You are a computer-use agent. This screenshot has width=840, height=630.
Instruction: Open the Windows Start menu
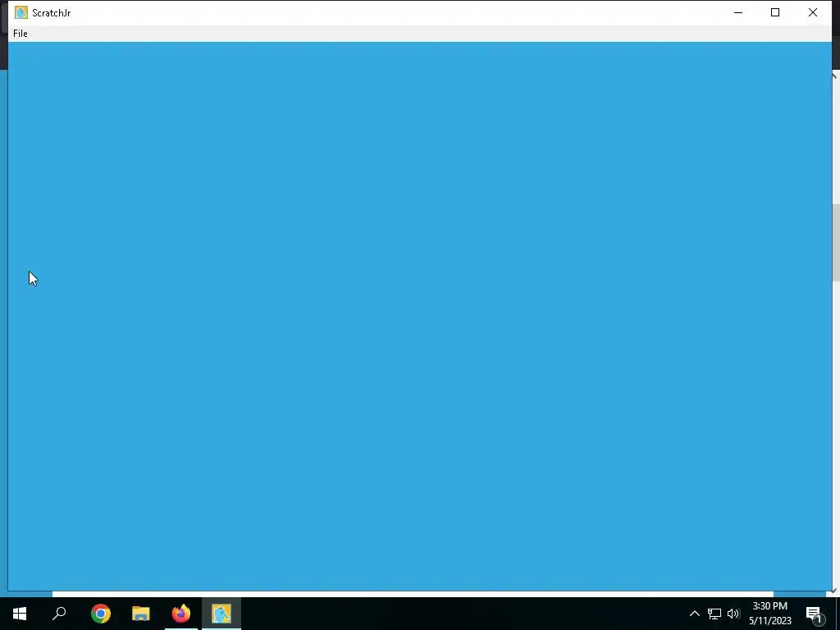(x=20, y=614)
